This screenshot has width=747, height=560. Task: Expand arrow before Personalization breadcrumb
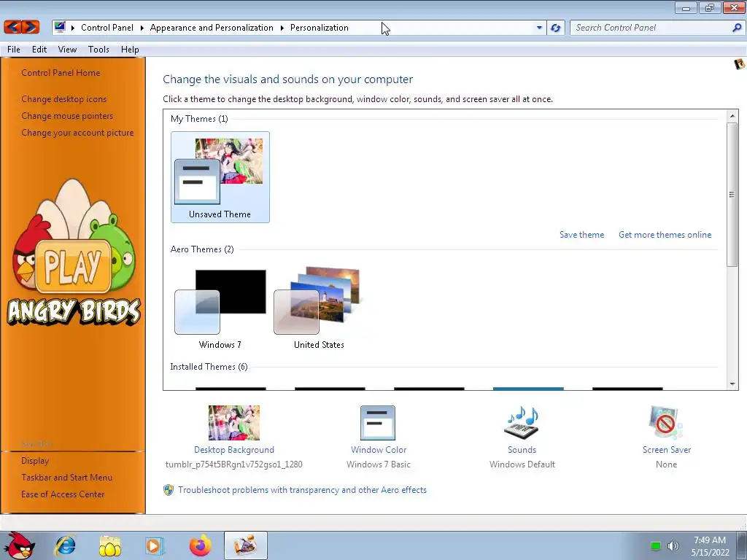282,28
